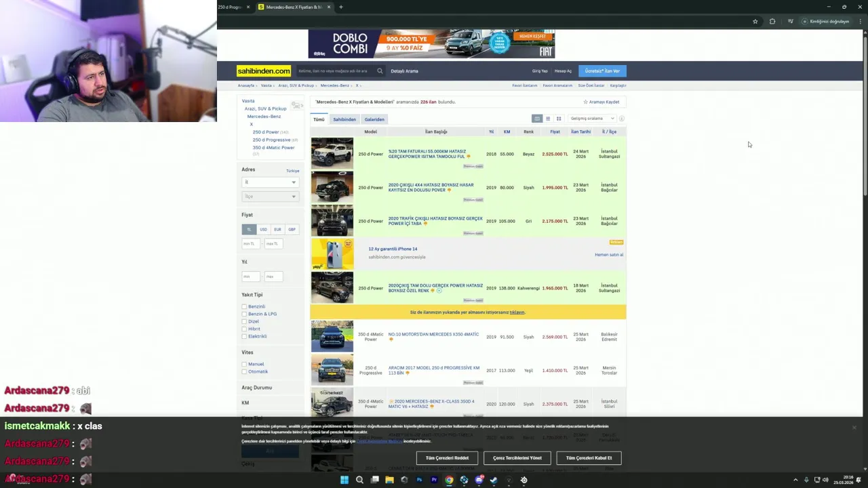Open the İlçe district dropdown
The width and height of the screenshot is (868, 488).
270,197
